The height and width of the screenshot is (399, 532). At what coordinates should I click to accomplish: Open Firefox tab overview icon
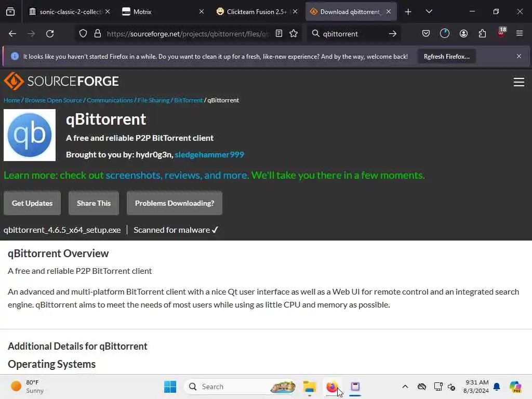[x=10, y=12]
